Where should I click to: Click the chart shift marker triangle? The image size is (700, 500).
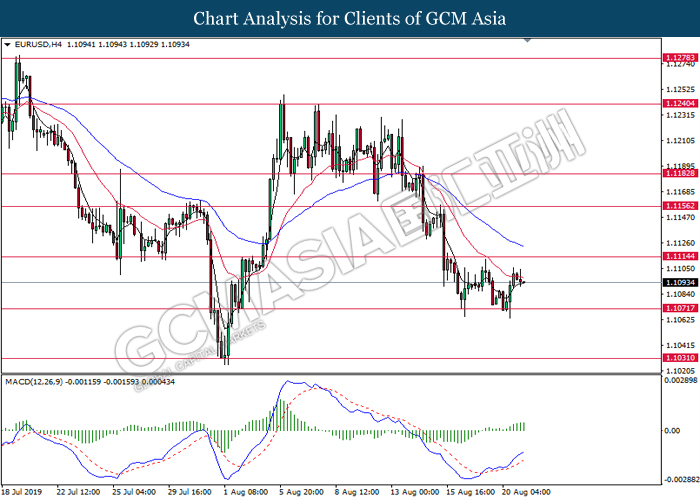click(527, 41)
